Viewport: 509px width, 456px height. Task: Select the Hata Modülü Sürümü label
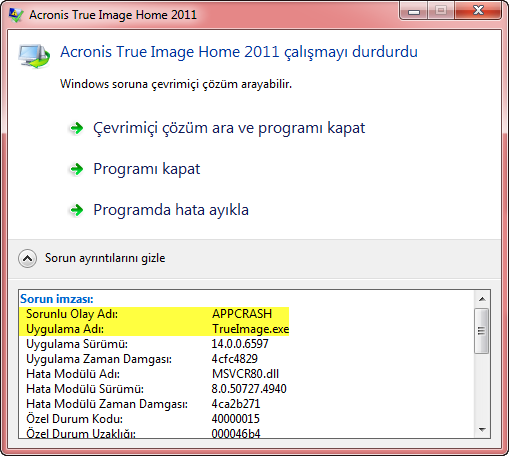(85, 389)
